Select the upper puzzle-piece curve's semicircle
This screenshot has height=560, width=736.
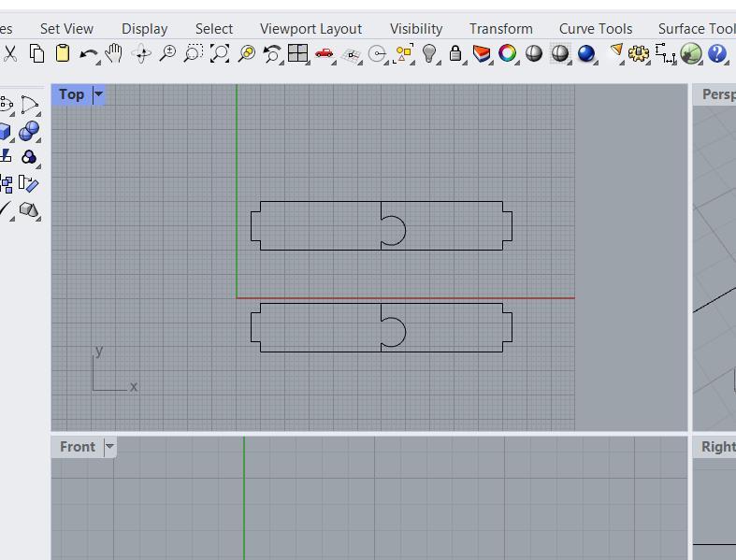coord(405,231)
